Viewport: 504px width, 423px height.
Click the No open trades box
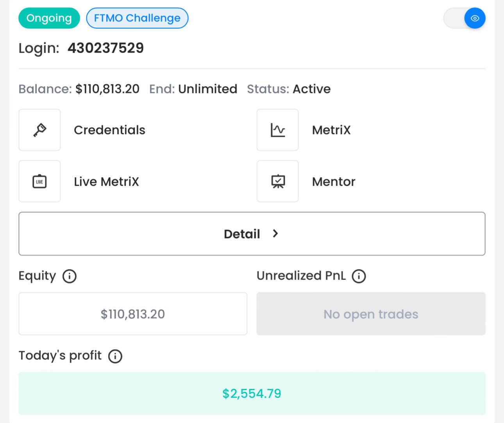[x=371, y=314]
